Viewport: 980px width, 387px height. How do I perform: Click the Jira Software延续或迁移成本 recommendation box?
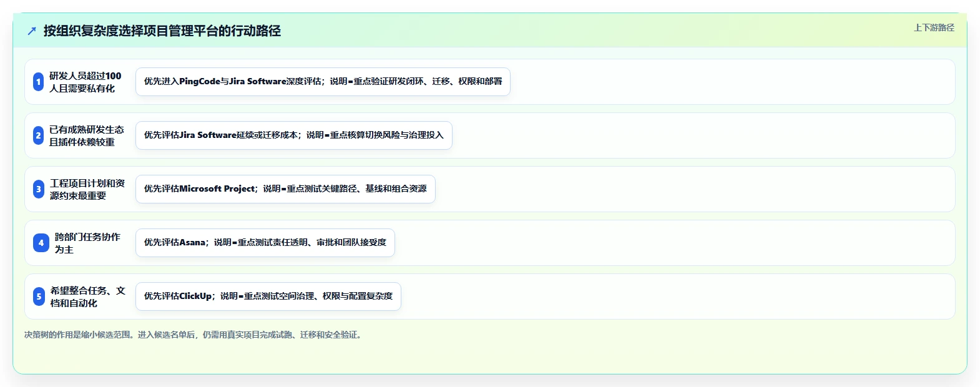click(x=294, y=135)
